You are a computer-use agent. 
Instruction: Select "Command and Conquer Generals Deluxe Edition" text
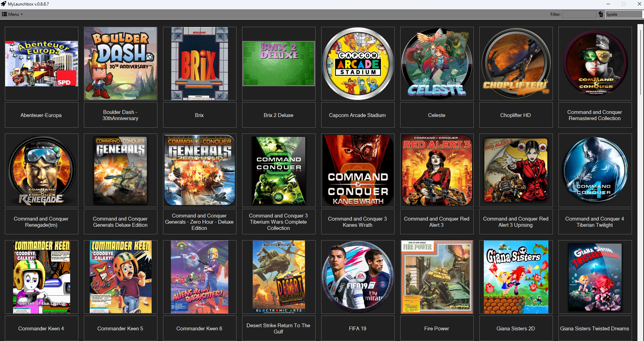(120, 222)
